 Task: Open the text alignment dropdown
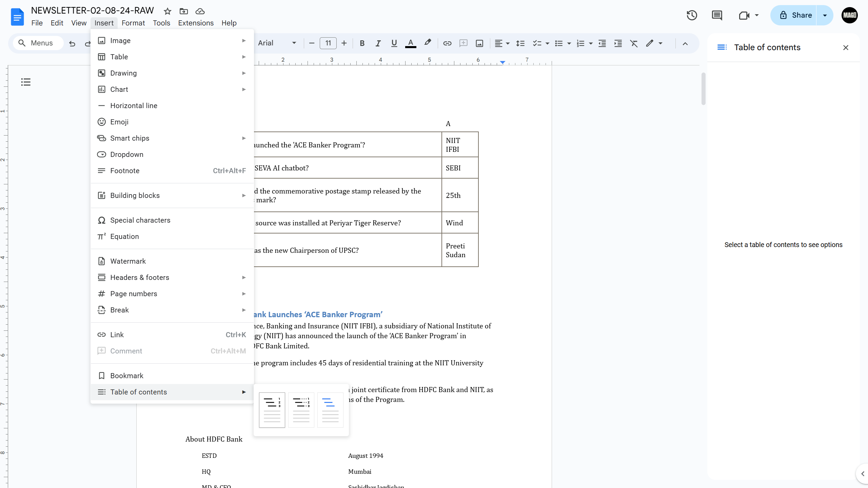502,43
